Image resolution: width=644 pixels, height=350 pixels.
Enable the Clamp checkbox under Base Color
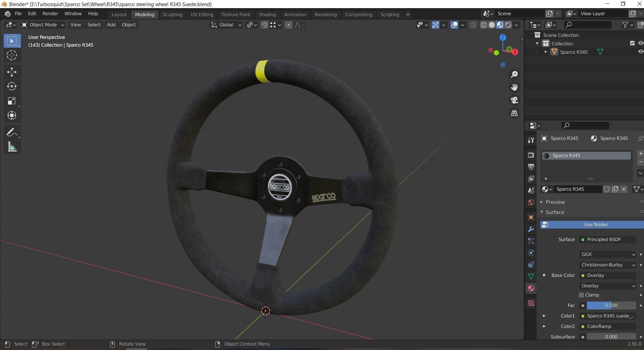pos(581,295)
